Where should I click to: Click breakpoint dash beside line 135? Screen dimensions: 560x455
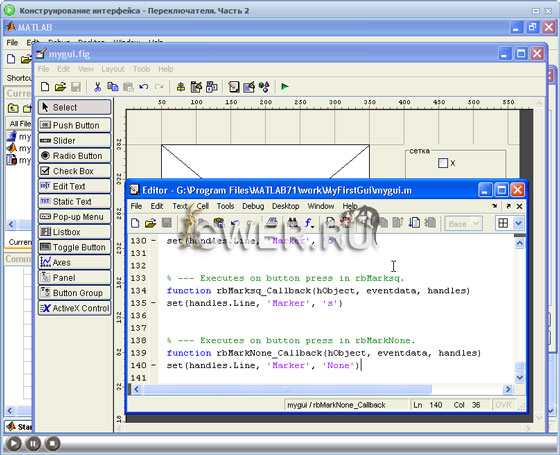click(x=154, y=303)
